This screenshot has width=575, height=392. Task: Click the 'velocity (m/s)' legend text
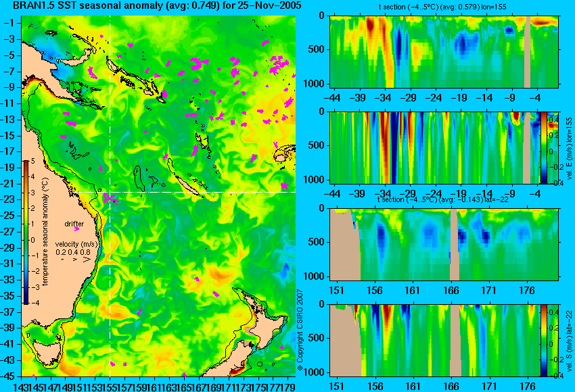coord(76,244)
